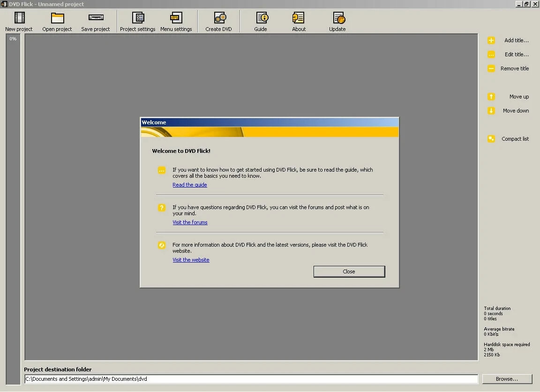Open the Guide
The image size is (540, 392).
click(261, 21)
